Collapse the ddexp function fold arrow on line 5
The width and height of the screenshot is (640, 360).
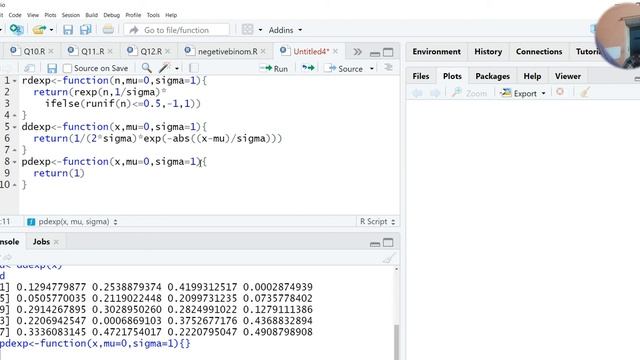point(15,127)
